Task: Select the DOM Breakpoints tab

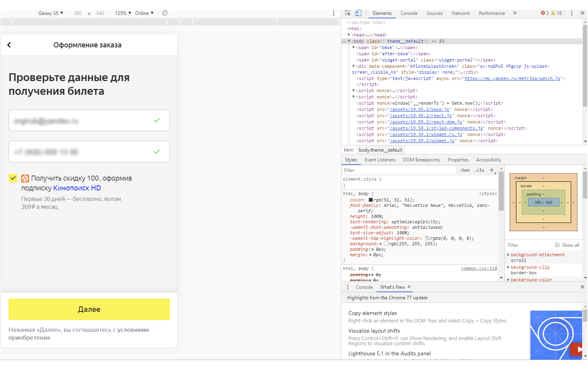Action: click(x=421, y=160)
